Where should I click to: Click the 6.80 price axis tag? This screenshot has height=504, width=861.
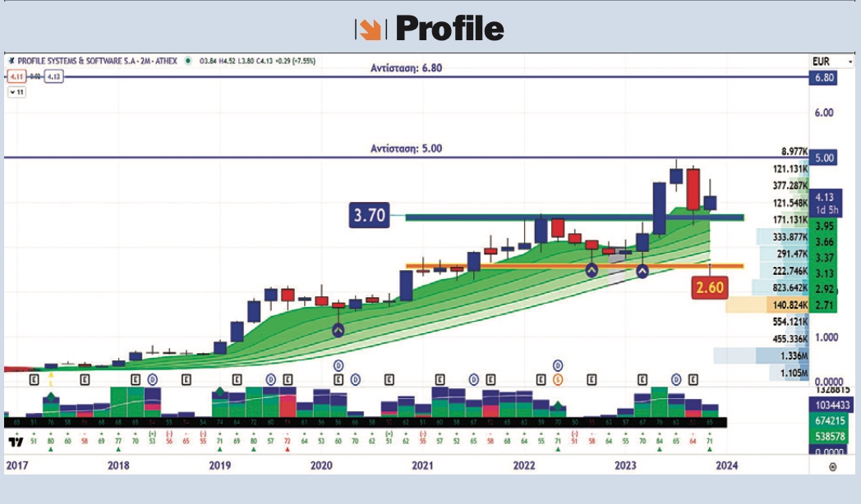pyautogui.click(x=824, y=77)
